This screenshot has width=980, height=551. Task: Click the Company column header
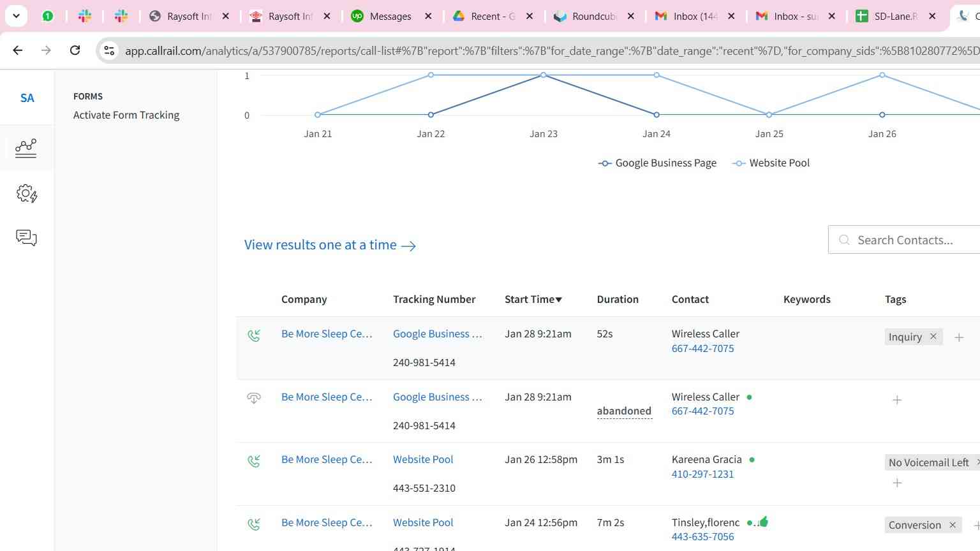click(304, 299)
